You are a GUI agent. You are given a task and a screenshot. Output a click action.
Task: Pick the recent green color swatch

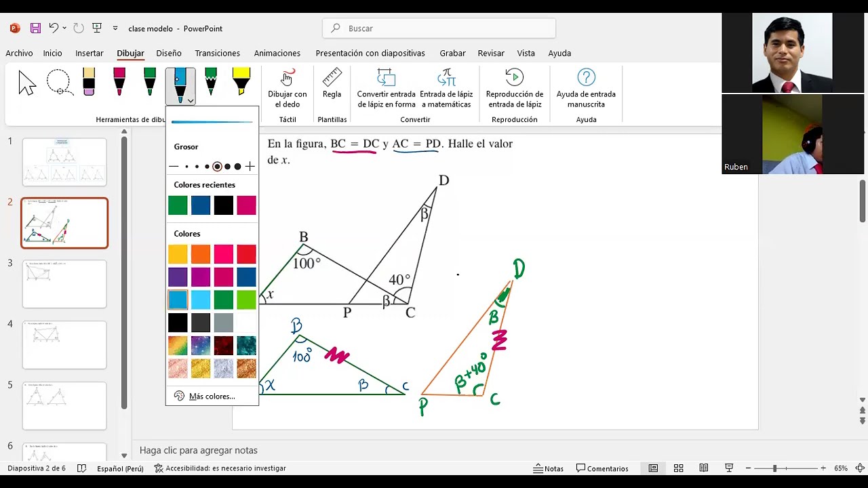(x=178, y=205)
